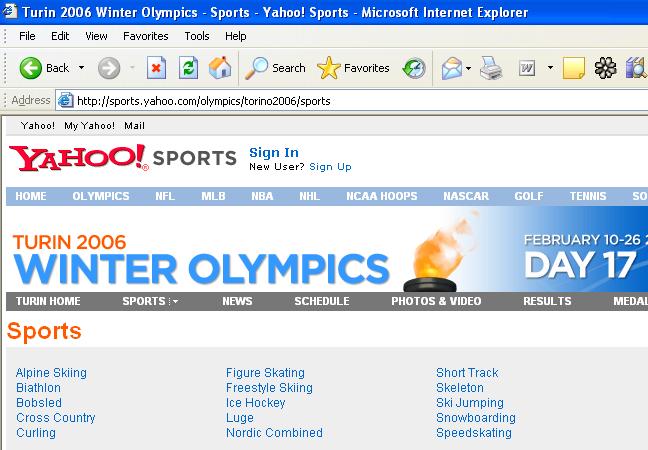Open the Figure Skating link
The image size is (648, 450).
(x=265, y=373)
